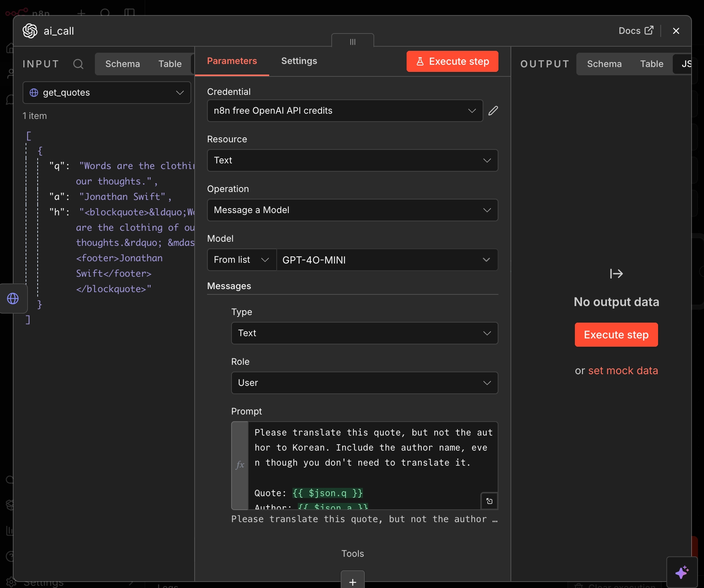Image resolution: width=704 pixels, height=588 pixels.
Task: Click the set mock data link
Action: (x=623, y=371)
